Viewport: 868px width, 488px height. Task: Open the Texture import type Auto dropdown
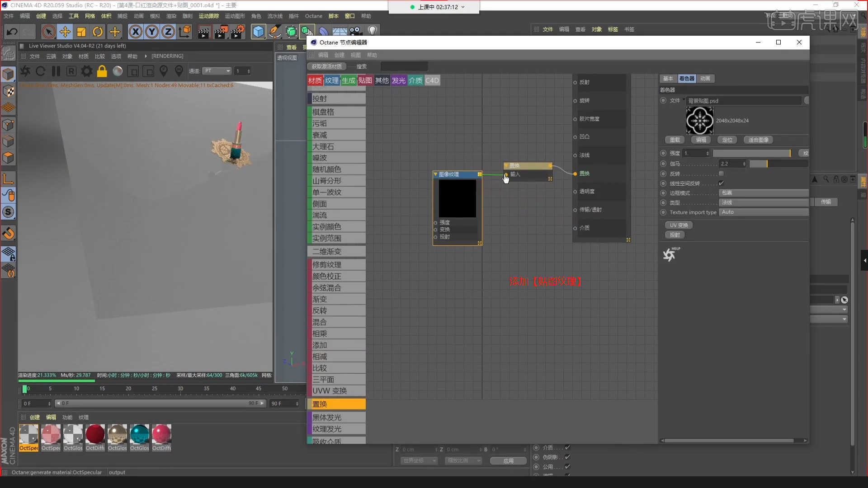click(764, 212)
